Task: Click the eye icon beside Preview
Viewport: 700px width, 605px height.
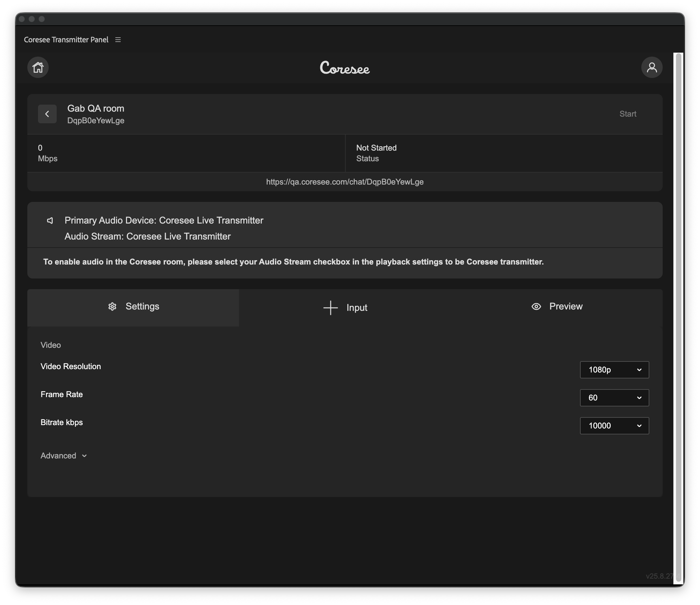Action: (536, 306)
